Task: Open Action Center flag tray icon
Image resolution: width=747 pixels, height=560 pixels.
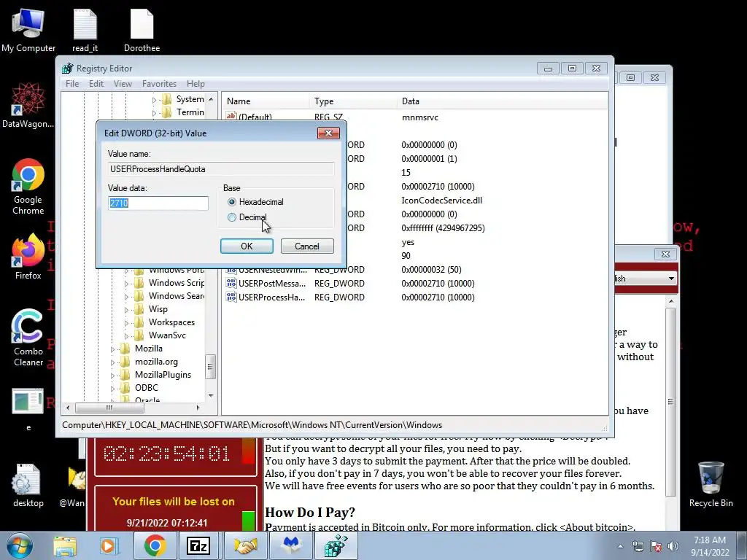Action: coord(656,547)
